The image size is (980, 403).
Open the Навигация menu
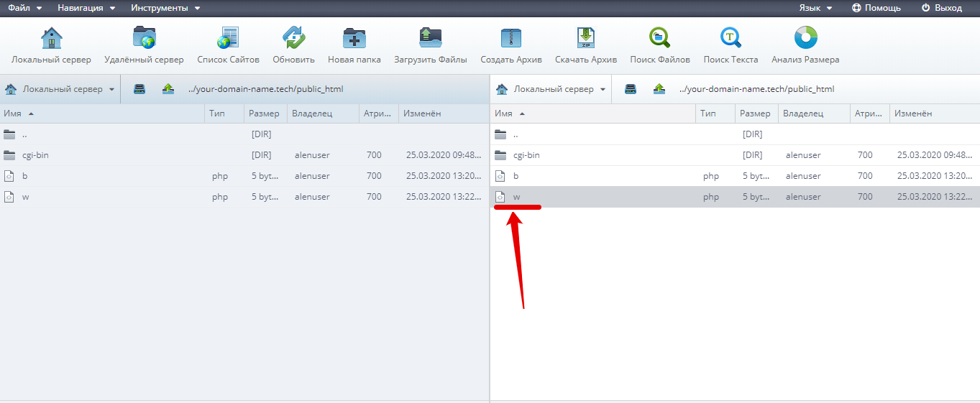click(x=86, y=8)
